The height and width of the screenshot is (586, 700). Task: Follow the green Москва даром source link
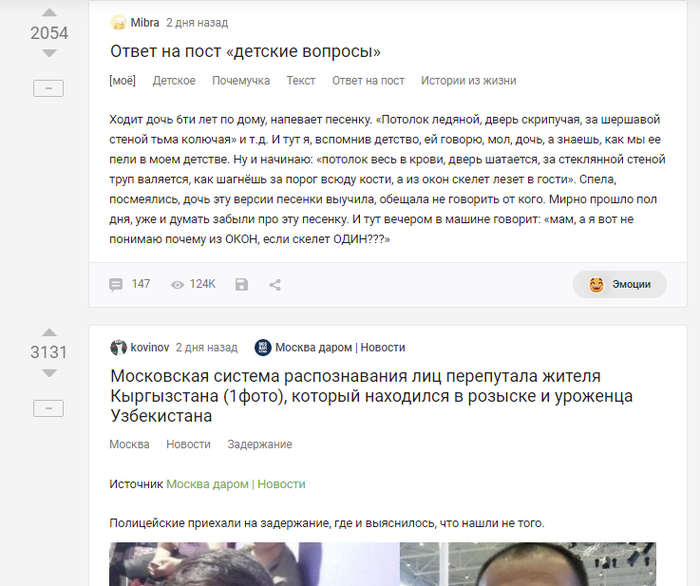coord(236,484)
